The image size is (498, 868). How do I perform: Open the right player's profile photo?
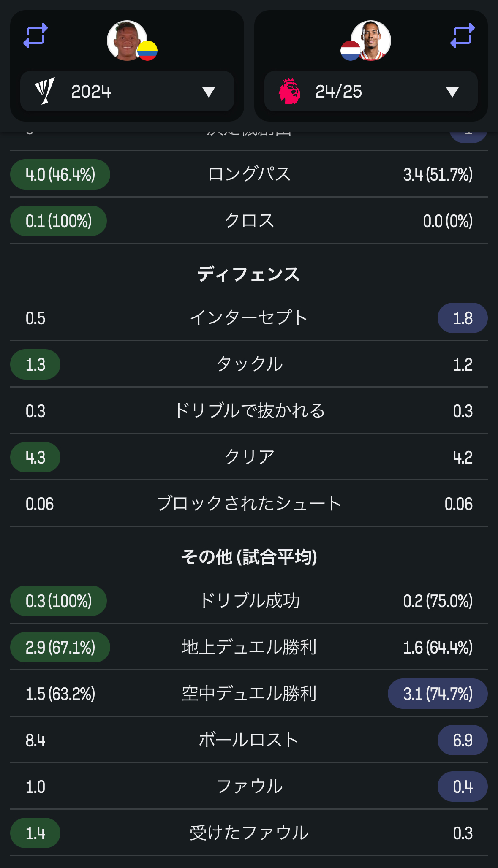372,40
